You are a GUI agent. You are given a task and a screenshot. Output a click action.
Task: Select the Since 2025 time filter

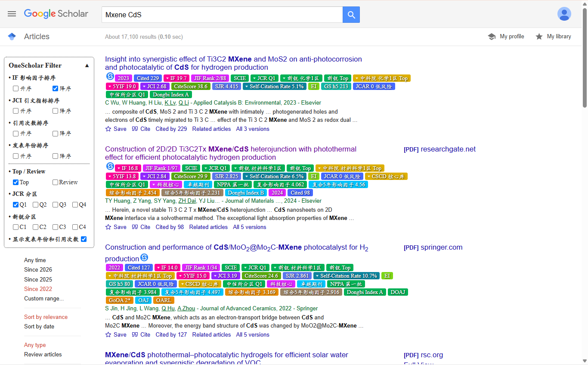click(x=38, y=279)
